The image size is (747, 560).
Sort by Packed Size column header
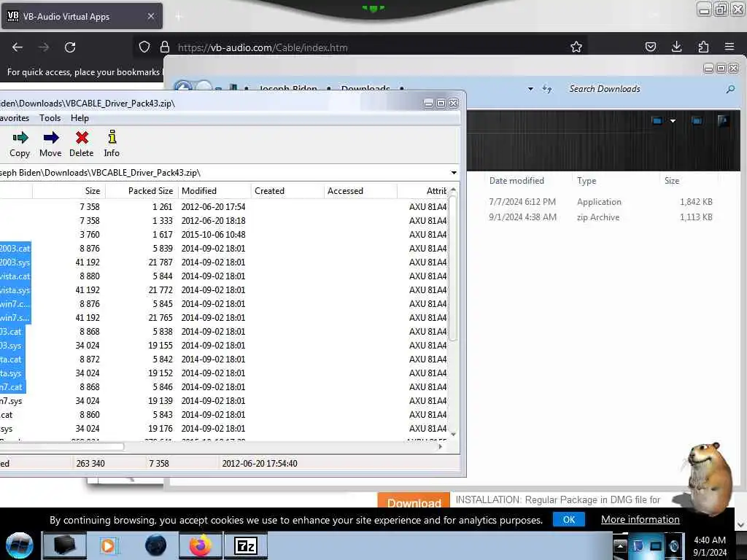point(142,191)
